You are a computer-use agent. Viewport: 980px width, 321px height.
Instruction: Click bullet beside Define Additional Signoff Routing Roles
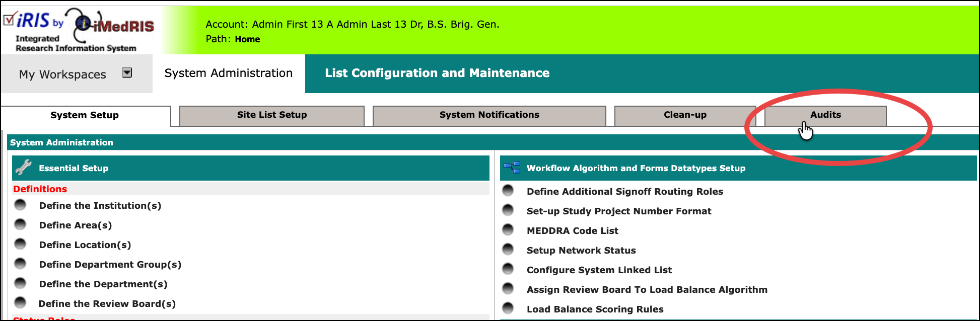[x=508, y=190]
